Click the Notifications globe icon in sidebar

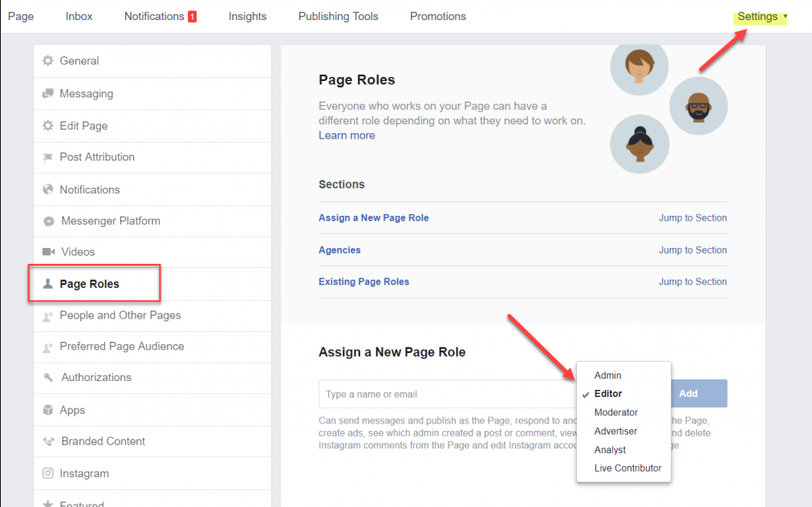click(48, 190)
